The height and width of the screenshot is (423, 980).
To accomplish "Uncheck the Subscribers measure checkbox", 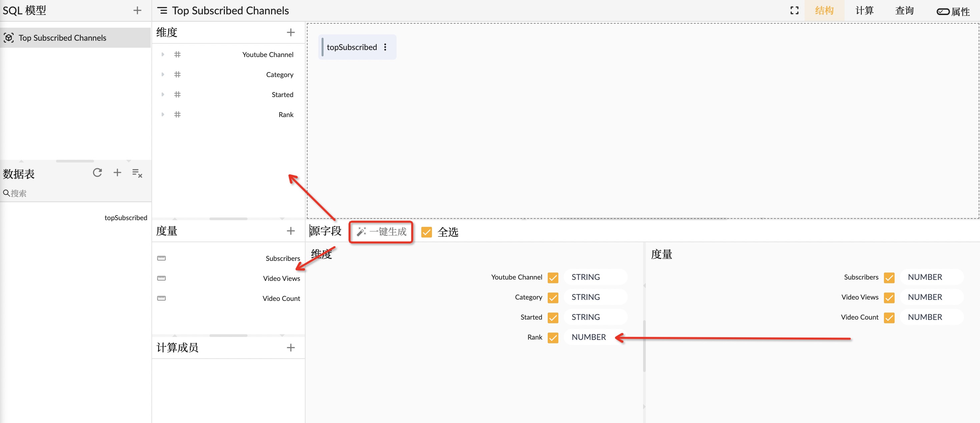I will pyautogui.click(x=889, y=278).
